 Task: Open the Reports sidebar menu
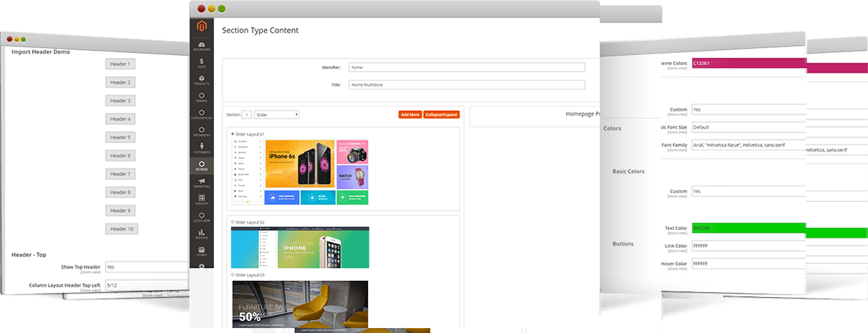pos(202,234)
